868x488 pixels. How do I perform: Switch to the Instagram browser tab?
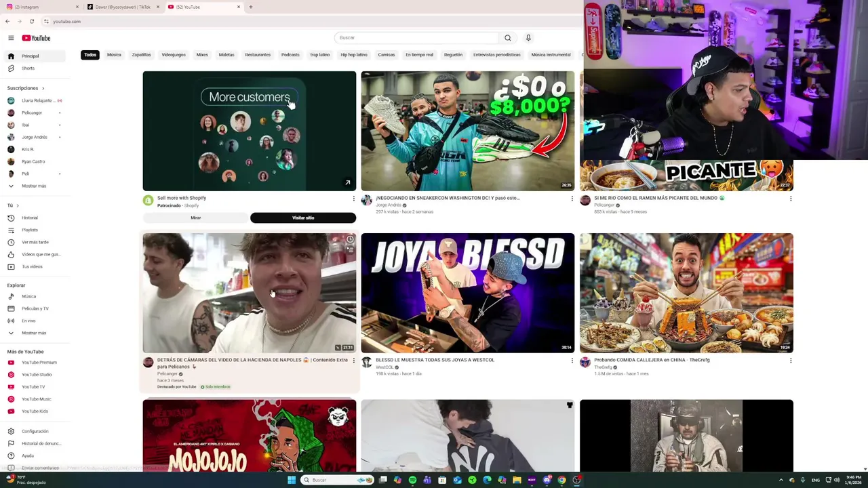(42, 7)
